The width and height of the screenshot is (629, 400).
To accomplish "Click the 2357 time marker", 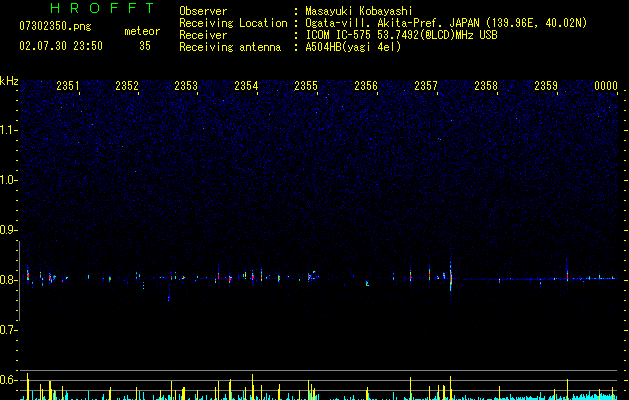I will 426,86.
